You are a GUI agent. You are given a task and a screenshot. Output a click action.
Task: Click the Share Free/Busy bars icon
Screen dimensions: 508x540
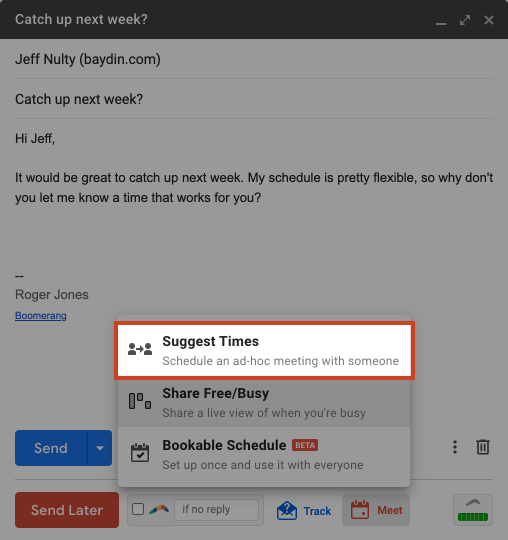140,401
